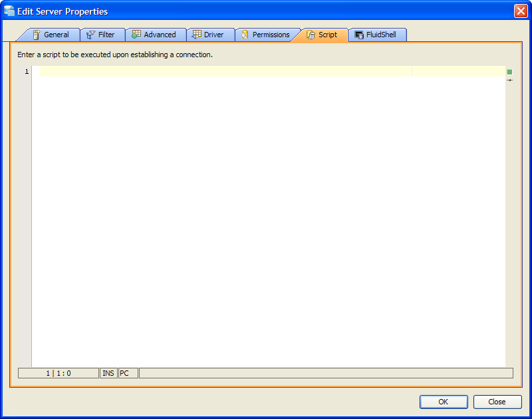This screenshot has height=419, width=532.
Task: Go to the Driver tab
Action: tap(210, 35)
